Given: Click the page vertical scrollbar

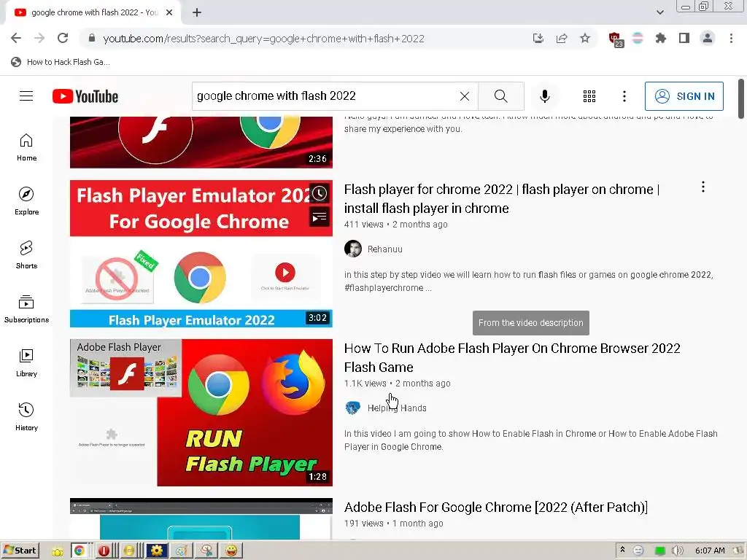Looking at the screenshot, I should tap(741, 99).
